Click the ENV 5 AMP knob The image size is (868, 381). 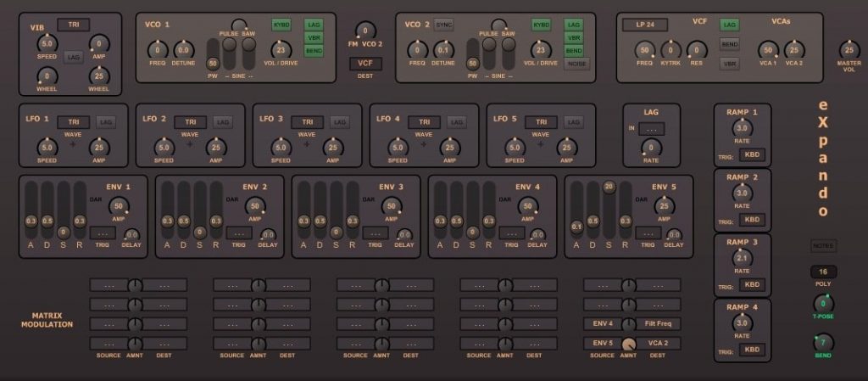click(x=665, y=206)
